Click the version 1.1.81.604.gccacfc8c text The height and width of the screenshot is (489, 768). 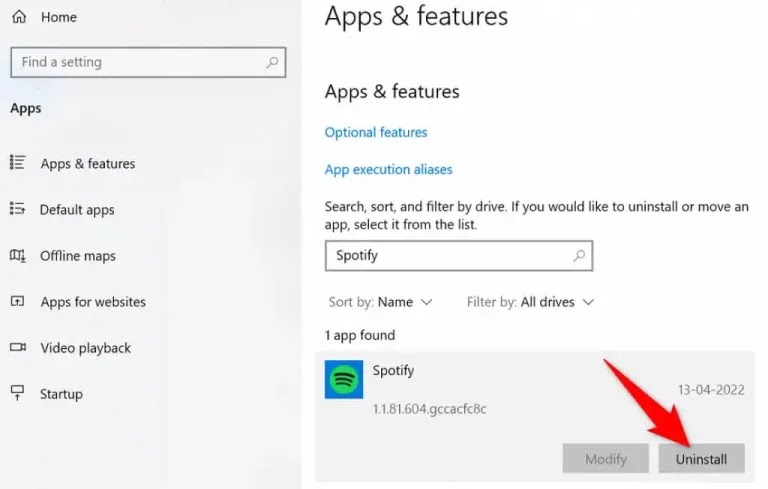point(430,409)
